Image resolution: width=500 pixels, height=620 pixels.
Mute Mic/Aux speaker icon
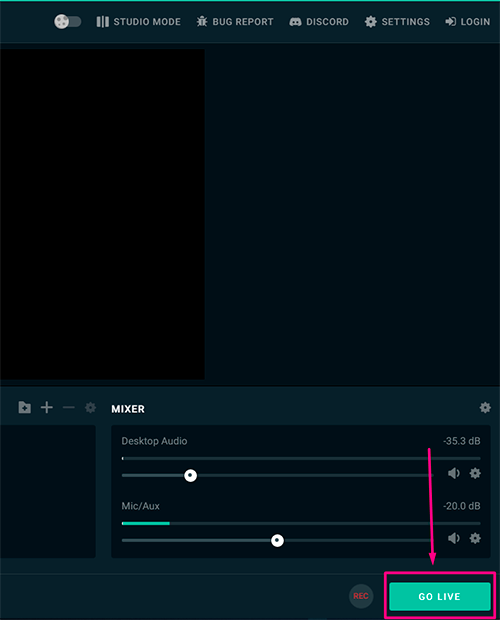(x=454, y=538)
